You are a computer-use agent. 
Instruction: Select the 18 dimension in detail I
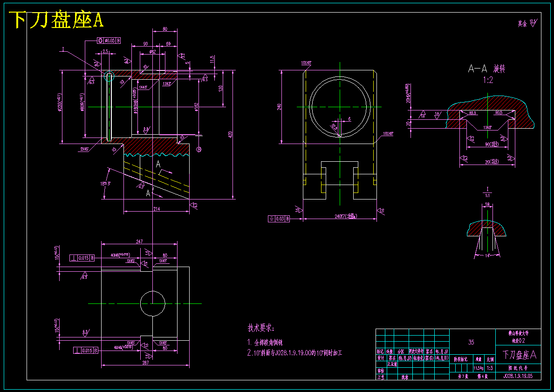coord(487,204)
